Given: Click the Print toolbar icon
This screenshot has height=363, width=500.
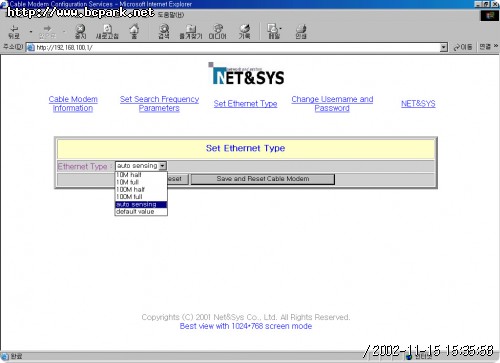Looking at the screenshot, I should pyautogui.click(x=301, y=32).
